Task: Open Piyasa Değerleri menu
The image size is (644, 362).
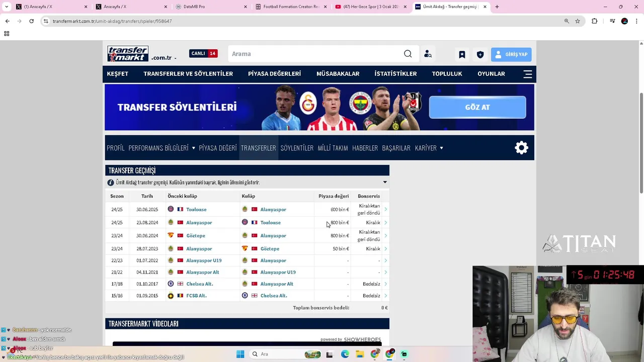Action: [274, 74]
